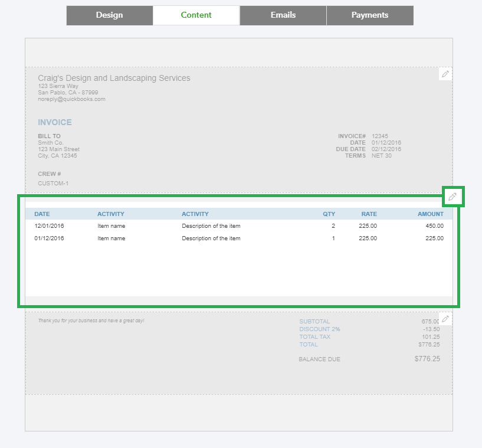Select the INVOICE# 12345 value
The width and height of the screenshot is (482, 448).
(x=379, y=136)
